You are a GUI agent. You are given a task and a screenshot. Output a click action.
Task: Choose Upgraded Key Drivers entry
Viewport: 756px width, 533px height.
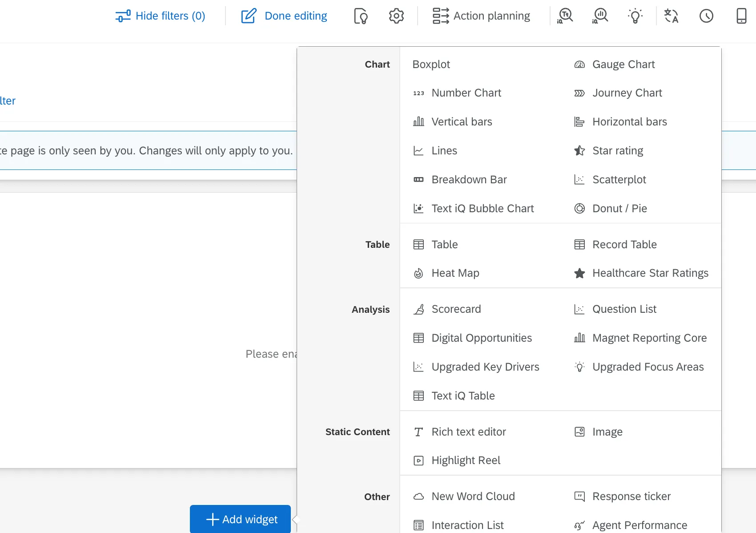(476, 367)
